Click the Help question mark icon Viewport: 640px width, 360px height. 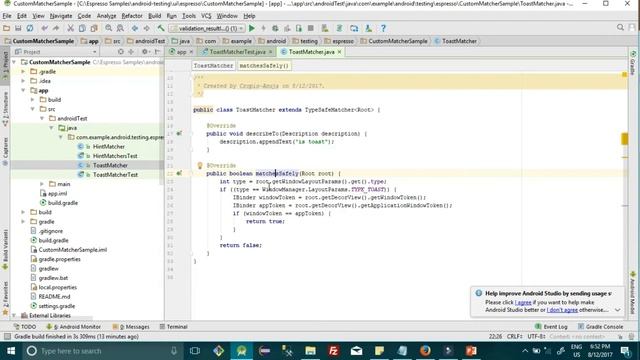point(383,28)
